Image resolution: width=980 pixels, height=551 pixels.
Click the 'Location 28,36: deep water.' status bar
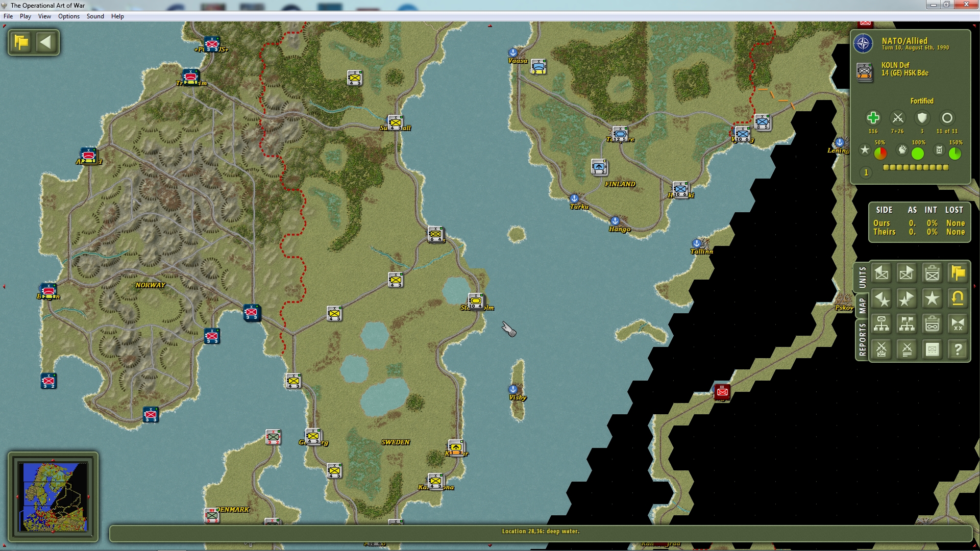pyautogui.click(x=541, y=531)
